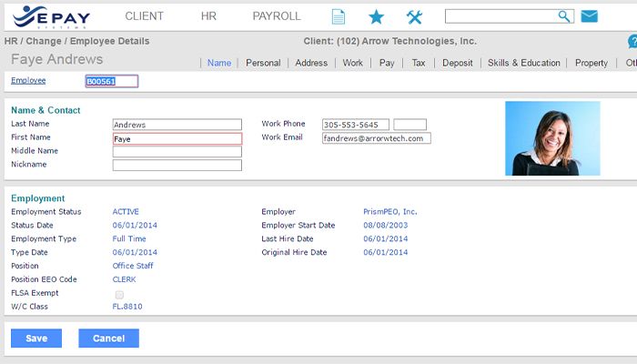Open favorites via the star icon
The width and height of the screenshot is (637, 364).
(x=376, y=16)
